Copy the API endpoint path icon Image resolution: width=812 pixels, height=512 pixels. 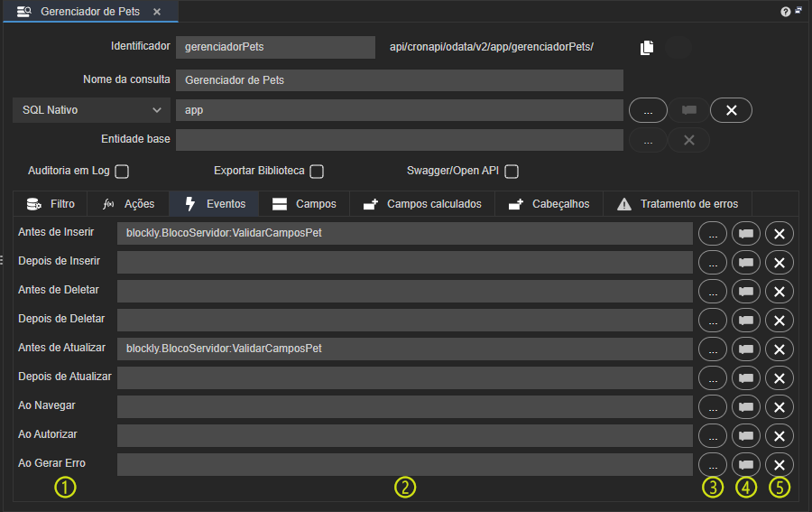647,48
